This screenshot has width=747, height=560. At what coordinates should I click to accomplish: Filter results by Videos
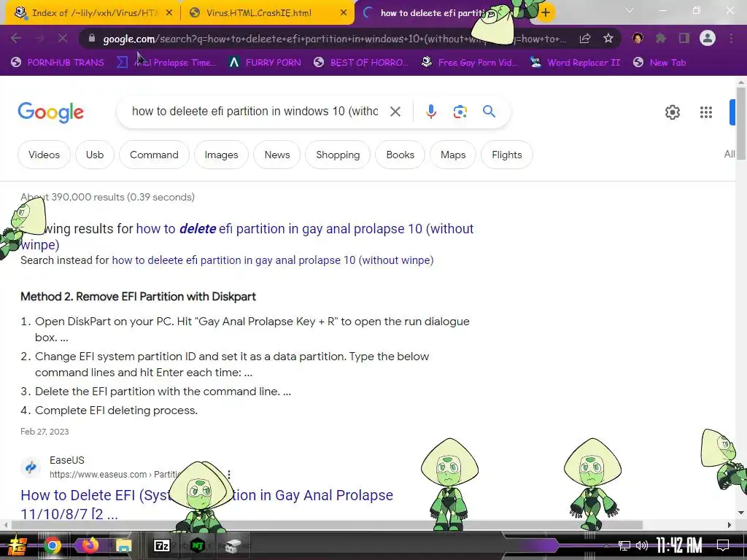click(44, 155)
